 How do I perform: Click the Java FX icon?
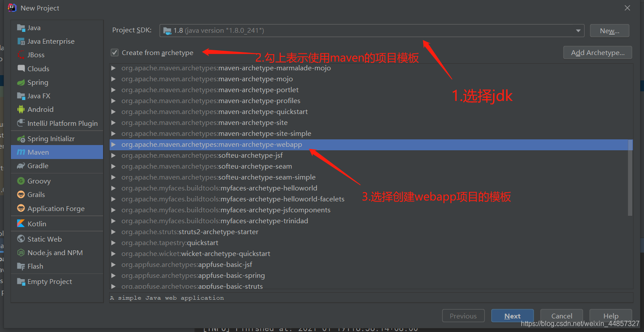21,96
